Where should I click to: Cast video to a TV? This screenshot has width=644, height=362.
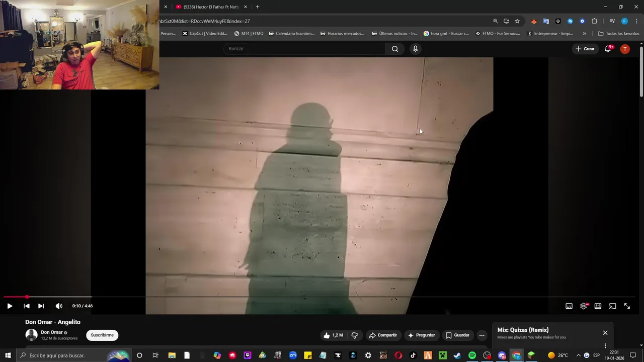tap(612, 306)
